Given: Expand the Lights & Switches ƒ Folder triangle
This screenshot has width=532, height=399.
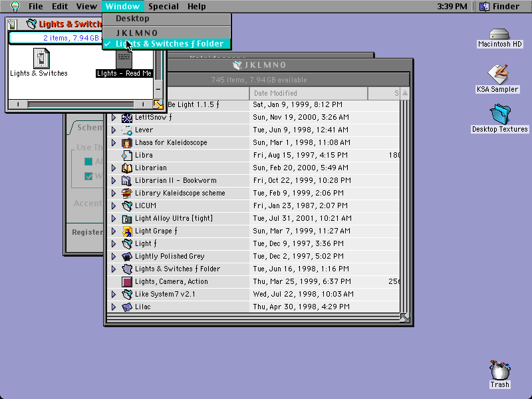Looking at the screenshot, I should tap(114, 269).
